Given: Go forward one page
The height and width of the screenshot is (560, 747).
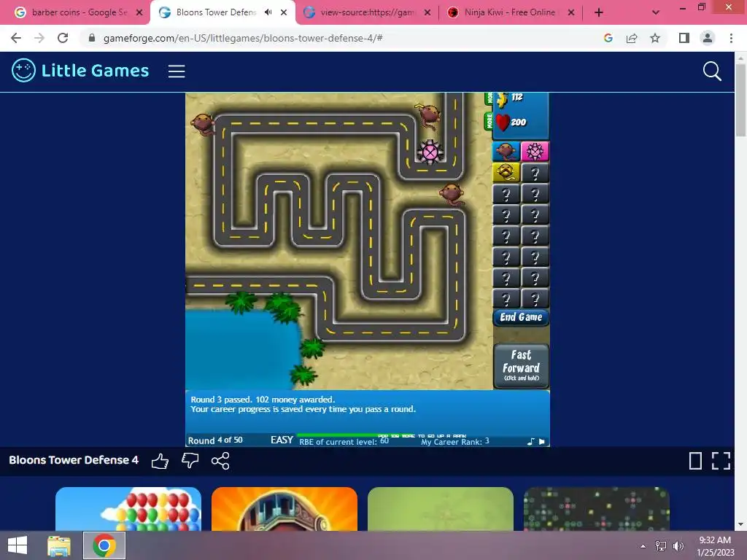Looking at the screenshot, I should (39, 38).
